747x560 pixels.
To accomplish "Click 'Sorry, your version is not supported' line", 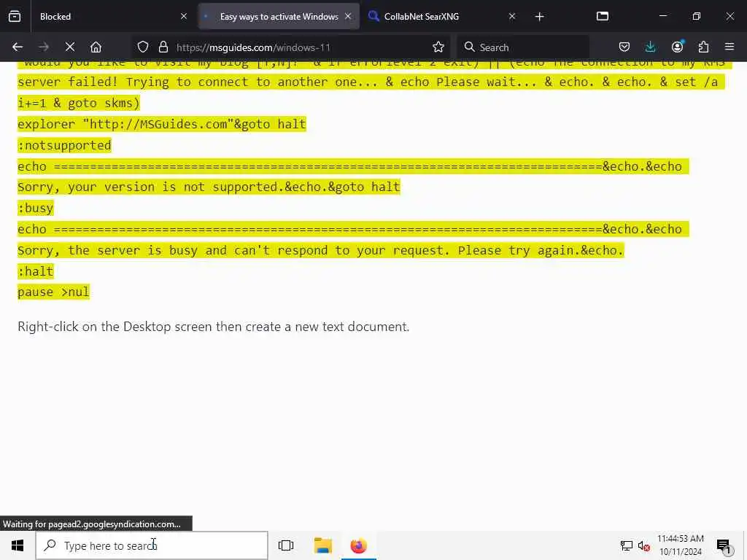I will pyautogui.click(x=209, y=187).
